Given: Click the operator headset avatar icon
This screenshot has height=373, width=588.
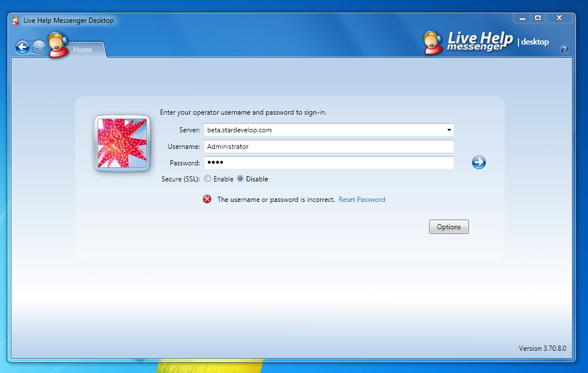Looking at the screenshot, I should pos(58,44).
